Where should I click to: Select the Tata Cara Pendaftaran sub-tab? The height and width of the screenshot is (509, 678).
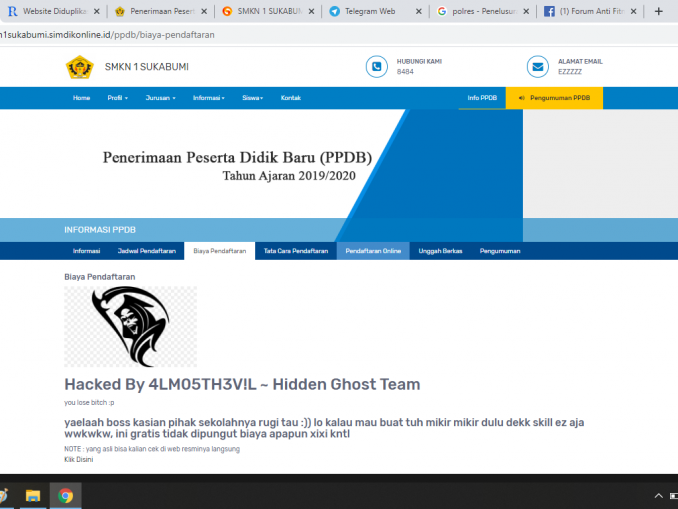[x=296, y=251]
